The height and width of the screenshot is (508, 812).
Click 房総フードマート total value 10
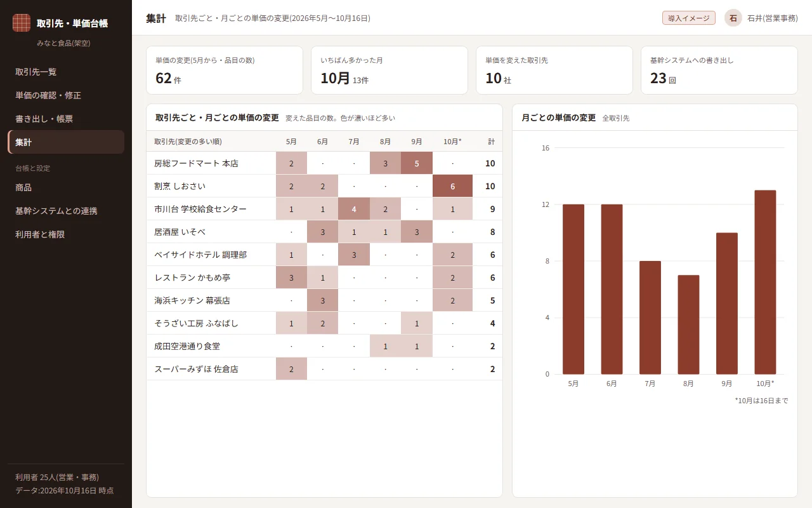[x=490, y=163]
